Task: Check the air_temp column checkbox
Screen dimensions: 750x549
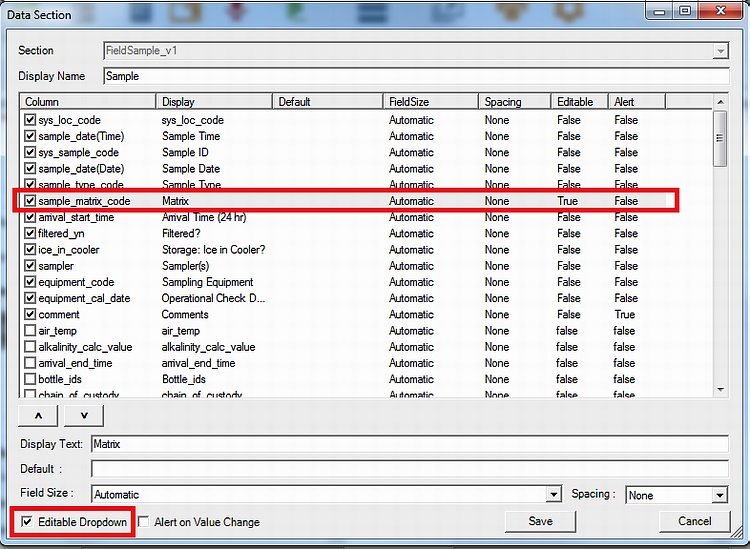Action: [x=30, y=331]
